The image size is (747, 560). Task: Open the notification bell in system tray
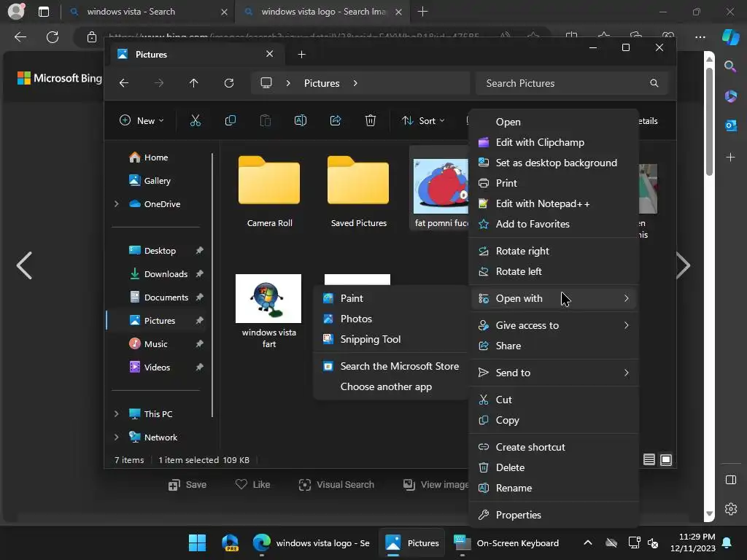click(727, 542)
